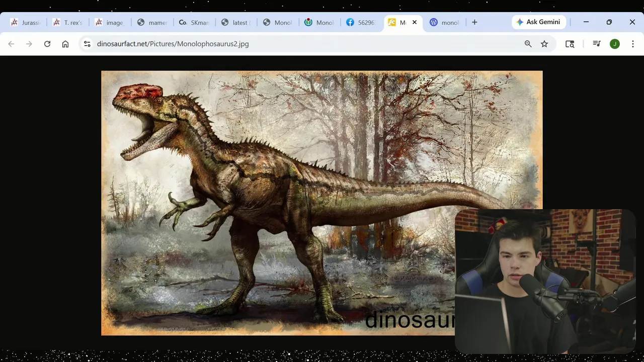Open the mamen tab

pos(152,23)
